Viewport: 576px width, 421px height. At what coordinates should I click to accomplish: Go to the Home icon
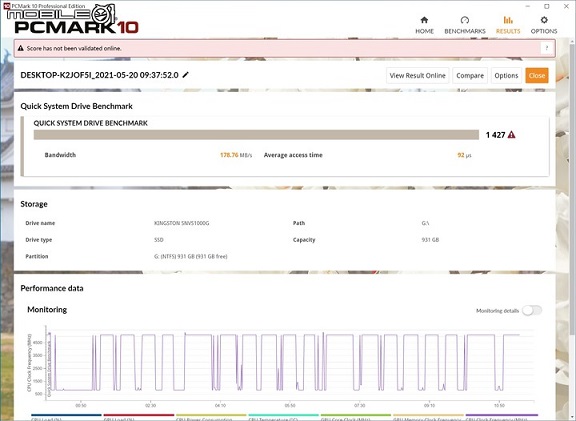[424, 20]
